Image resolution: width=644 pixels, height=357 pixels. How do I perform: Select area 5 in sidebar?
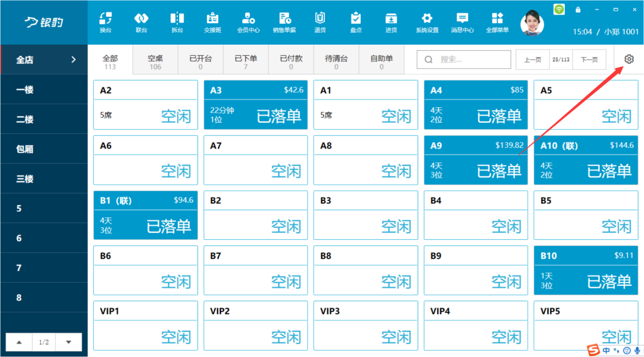click(44, 208)
